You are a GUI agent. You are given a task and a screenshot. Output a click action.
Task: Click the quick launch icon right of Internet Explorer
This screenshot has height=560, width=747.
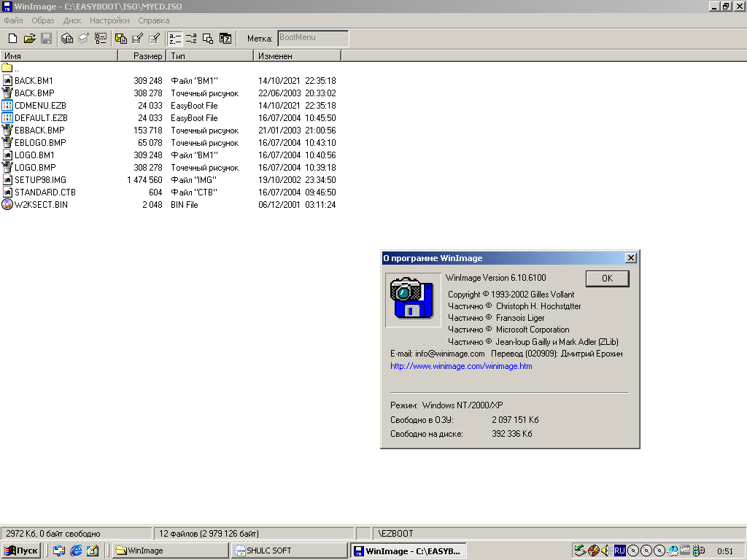coord(93,551)
